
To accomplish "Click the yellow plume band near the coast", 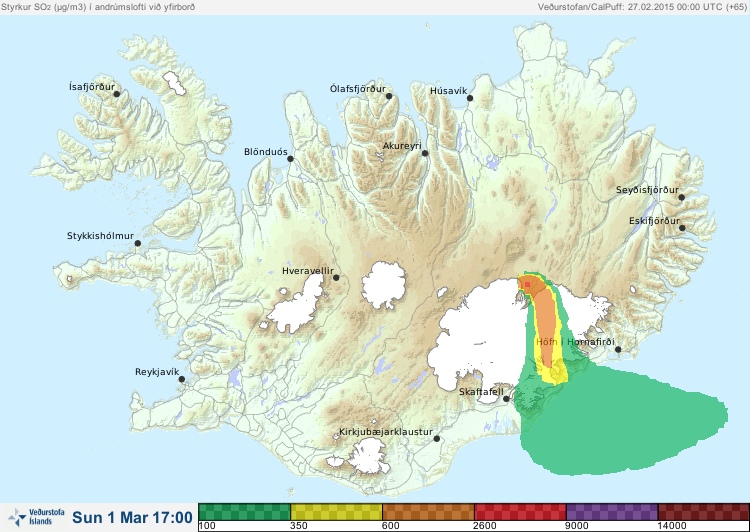I will 554,375.
